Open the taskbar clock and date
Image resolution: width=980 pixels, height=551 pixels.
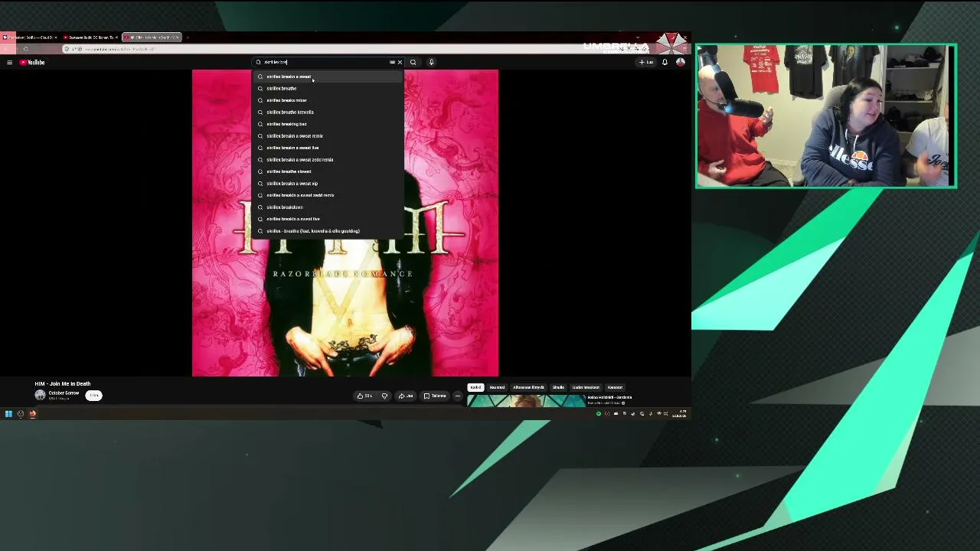[x=680, y=414]
